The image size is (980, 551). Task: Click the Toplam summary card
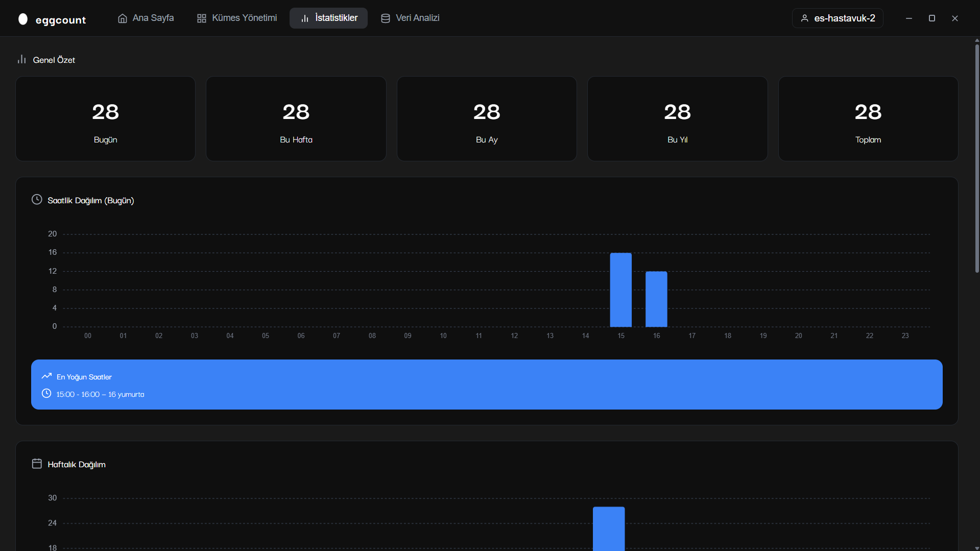[868, 119]
